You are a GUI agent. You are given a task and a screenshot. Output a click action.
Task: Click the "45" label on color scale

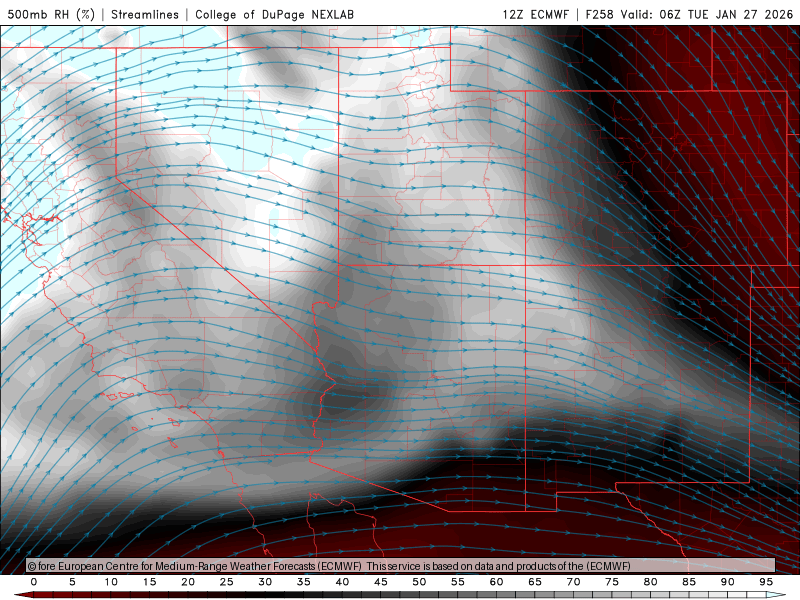click(381, 582)
